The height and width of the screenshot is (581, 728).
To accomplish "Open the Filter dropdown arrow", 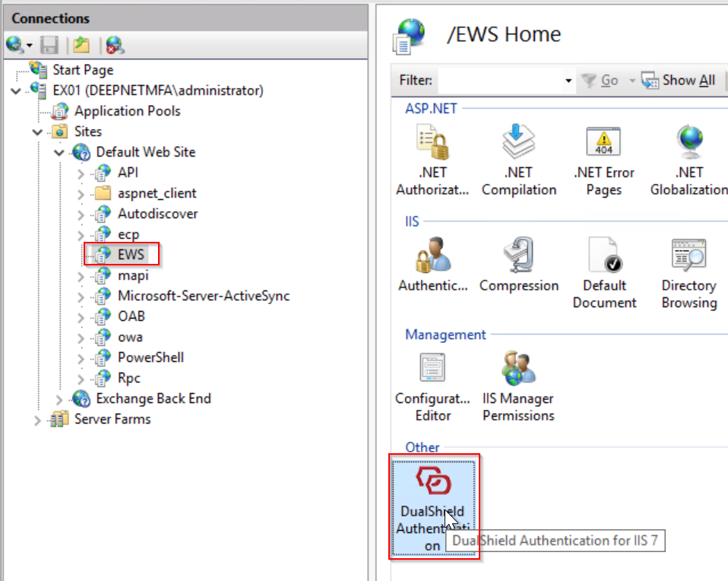I will pyautogui.click(x=568, y=81).
